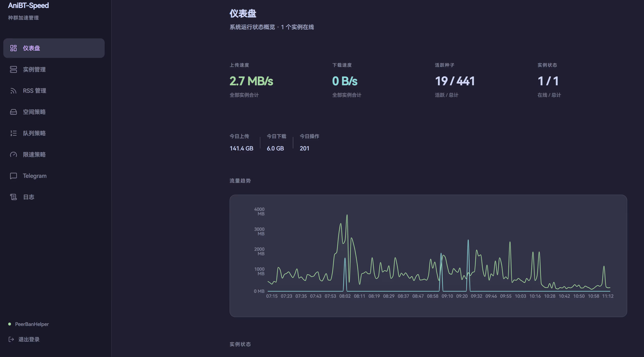Open the RSS 管理 page
The height and width of the screenshot is (357, 644).
pos(34,91)
